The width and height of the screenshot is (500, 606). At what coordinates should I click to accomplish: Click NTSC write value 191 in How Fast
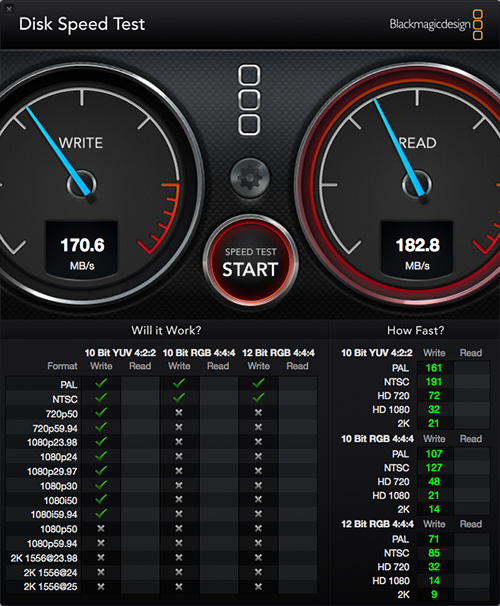click(x=434, y=382)
